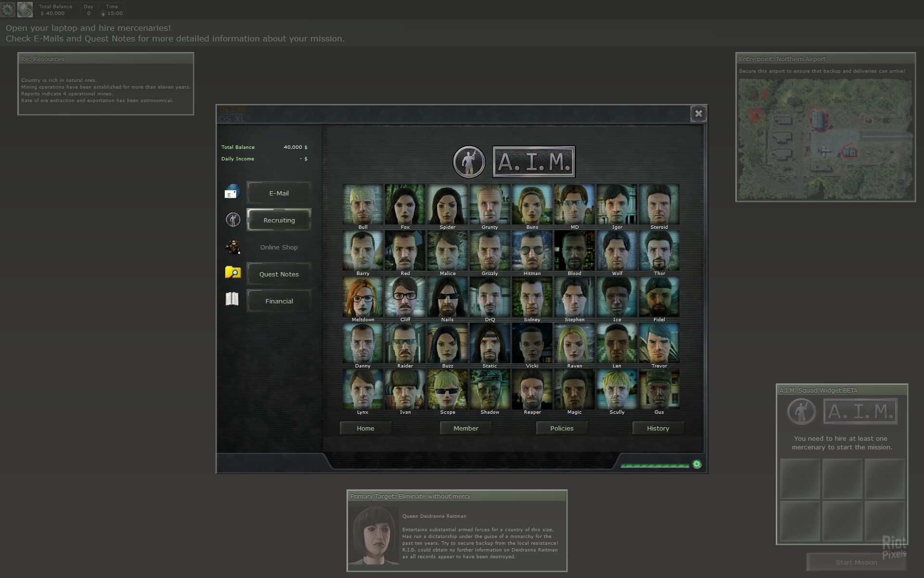
Task: Choose Ivan from the roster
Action: click(405, 389)
